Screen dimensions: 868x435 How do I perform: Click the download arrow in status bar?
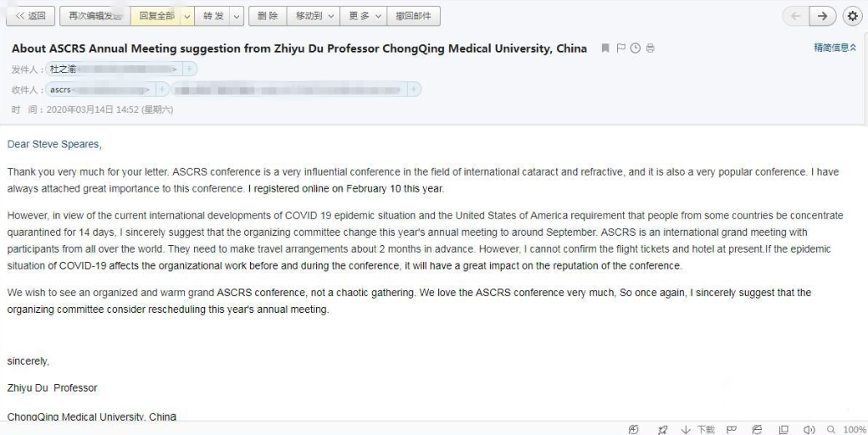pyautogui.click(x=686, y=430)
